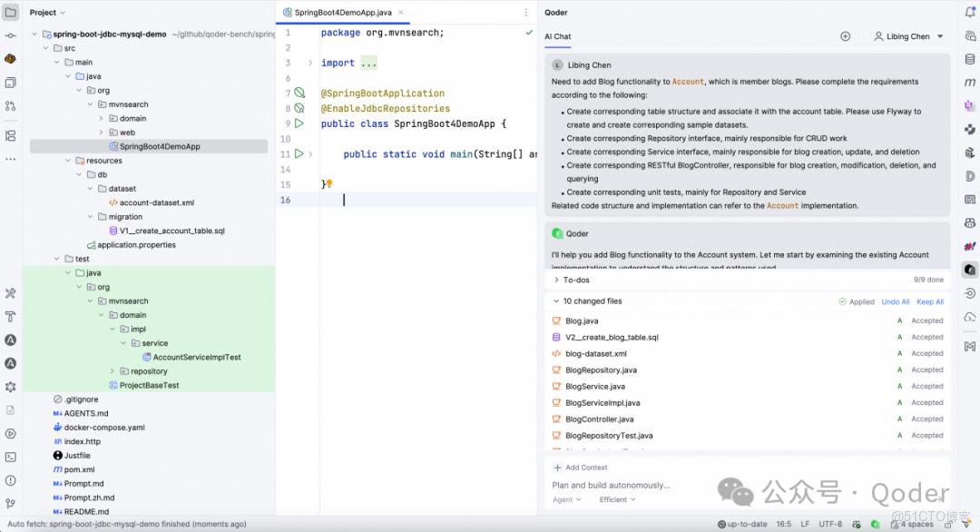Select the Project folder icon in left sidebar

point(12,10)
